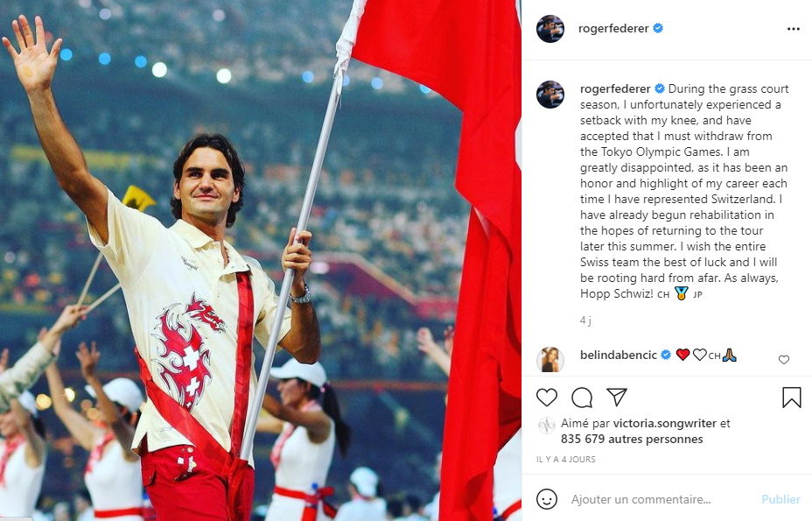This screenshot has width=812, height=521.
Task: Click the flag-bearer photo of the post
Action: click(x=261, y=260)
